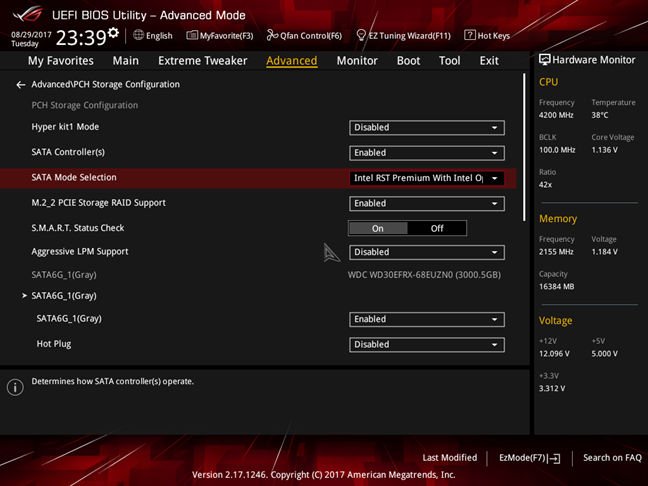Click Version 2.17.1246 copyright text

pyautogui.click(x=324, y=474)
